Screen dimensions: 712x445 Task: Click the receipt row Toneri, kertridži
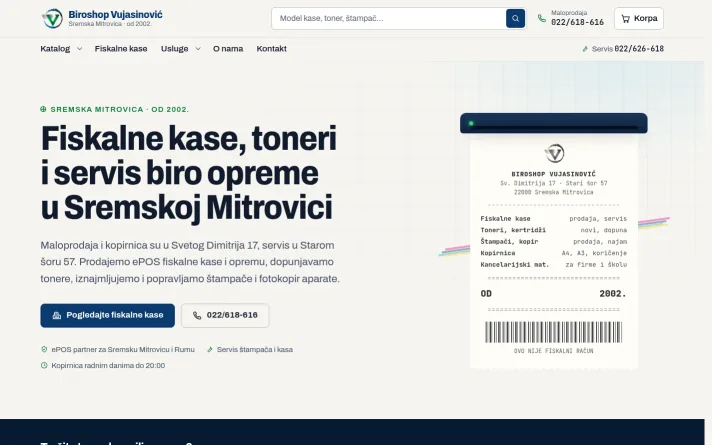(554, 230)
